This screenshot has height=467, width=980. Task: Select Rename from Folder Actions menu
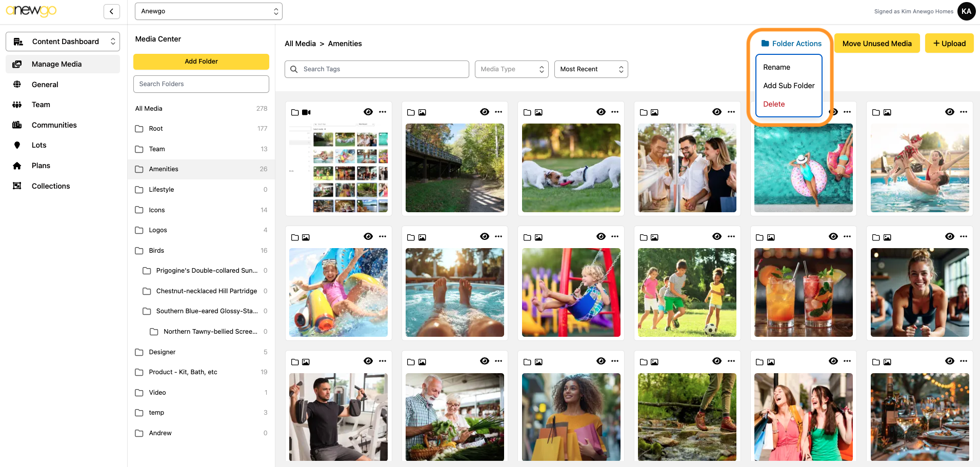click(776, 67)
